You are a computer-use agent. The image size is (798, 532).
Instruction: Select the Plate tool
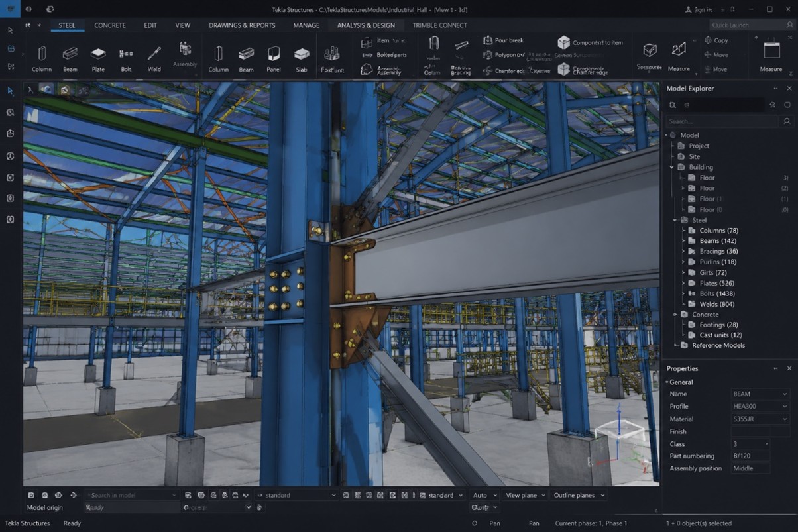[x=98, y=58]
